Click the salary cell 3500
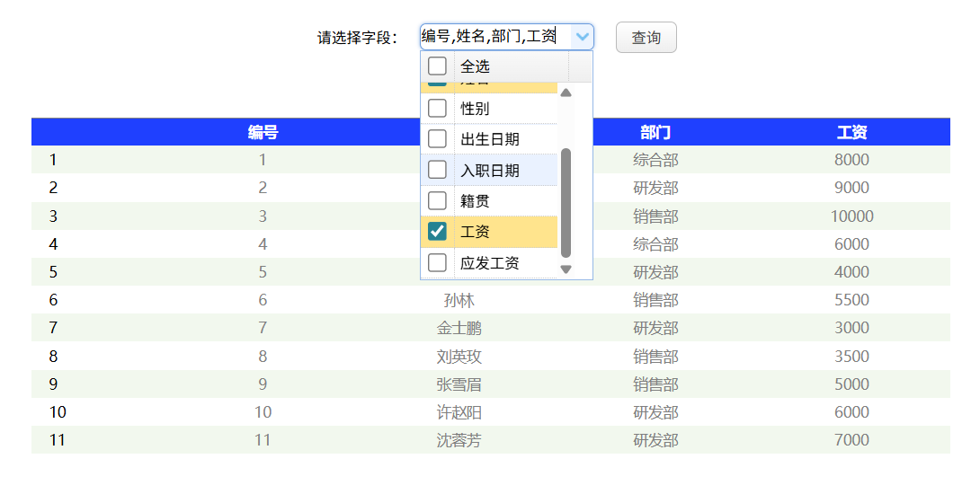This screenshot has width=980, height=503. pyautogui.click(x=851, y=357)
